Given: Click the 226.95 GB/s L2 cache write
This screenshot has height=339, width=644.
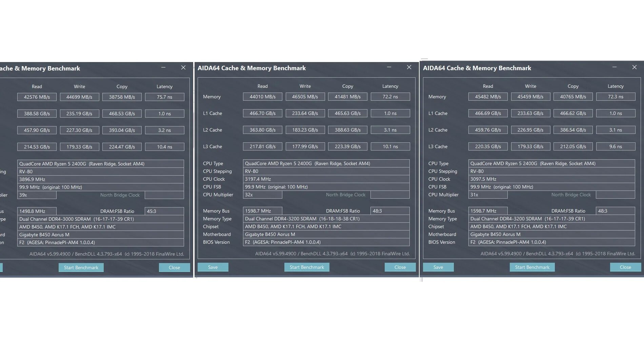Looking at the screenshot, I should 530,130.
